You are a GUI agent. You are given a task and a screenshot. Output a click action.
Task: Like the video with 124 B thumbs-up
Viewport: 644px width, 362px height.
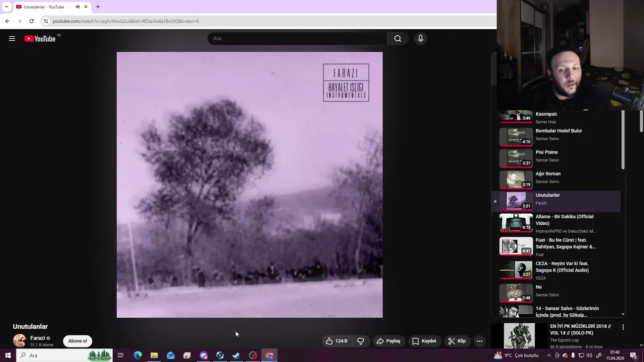(x=337, y=341)
